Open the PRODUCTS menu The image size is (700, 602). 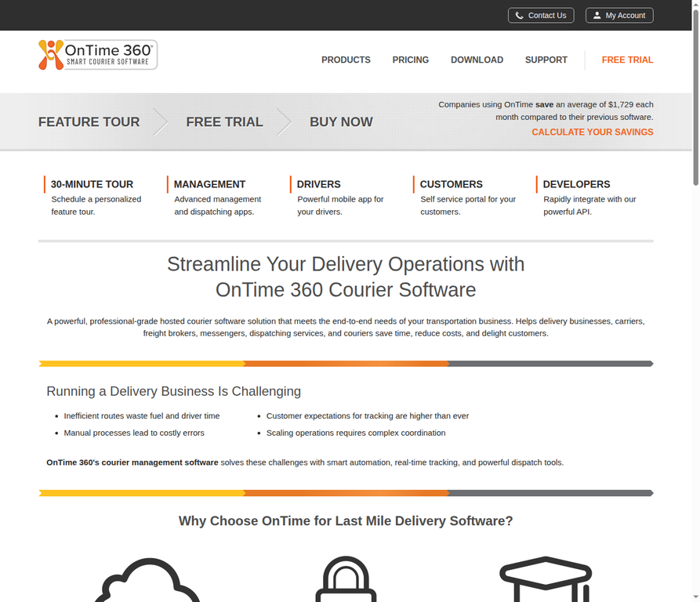pos(346,60)
